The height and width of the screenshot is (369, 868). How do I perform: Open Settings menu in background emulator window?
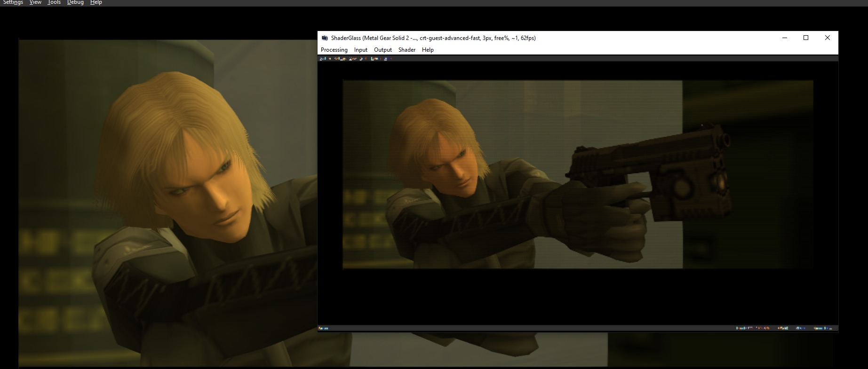[13, 2]
